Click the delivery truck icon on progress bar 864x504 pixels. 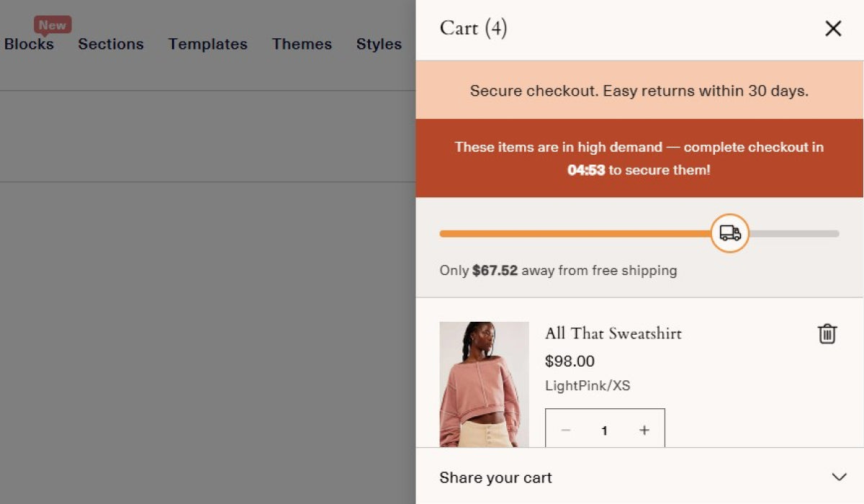coord(730,233)
